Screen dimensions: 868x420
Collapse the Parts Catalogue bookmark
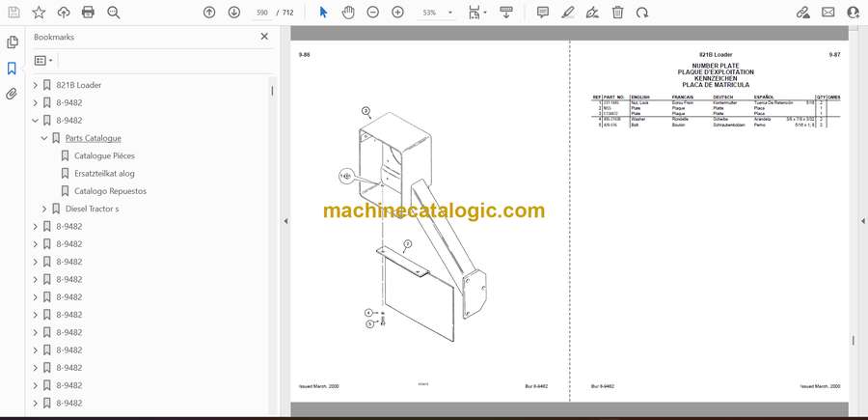pyautogui.click(x=44, y=138)
